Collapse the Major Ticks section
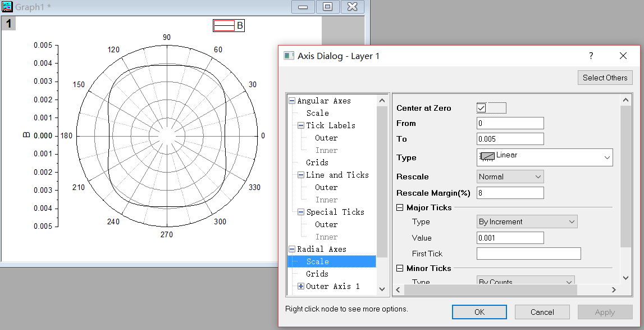644x330 pixels. (x=400, y=207)
